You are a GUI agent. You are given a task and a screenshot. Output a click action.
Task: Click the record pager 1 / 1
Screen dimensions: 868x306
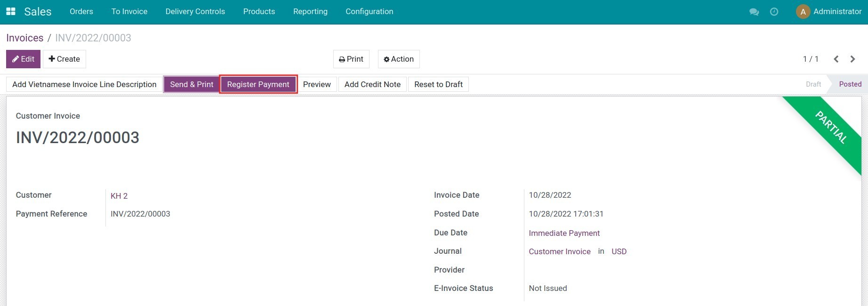(811, 59)
